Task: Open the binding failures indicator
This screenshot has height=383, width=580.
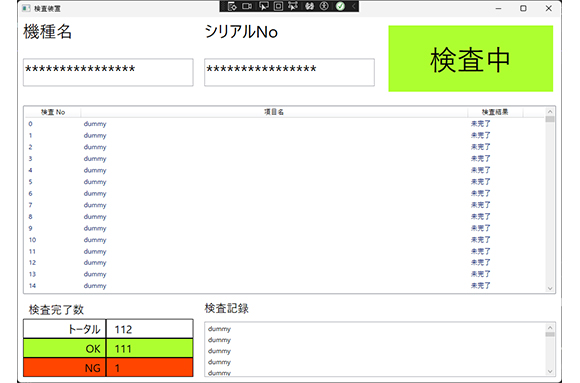Action: click(x=309, y=6)
